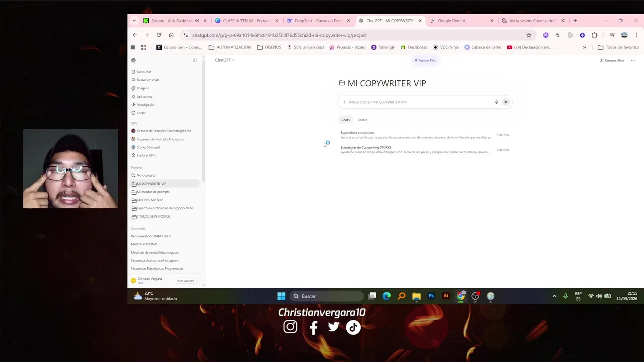Screen dimensions: 644x362
Task: Click the Assinar Plus button
Action: (425, 60)
